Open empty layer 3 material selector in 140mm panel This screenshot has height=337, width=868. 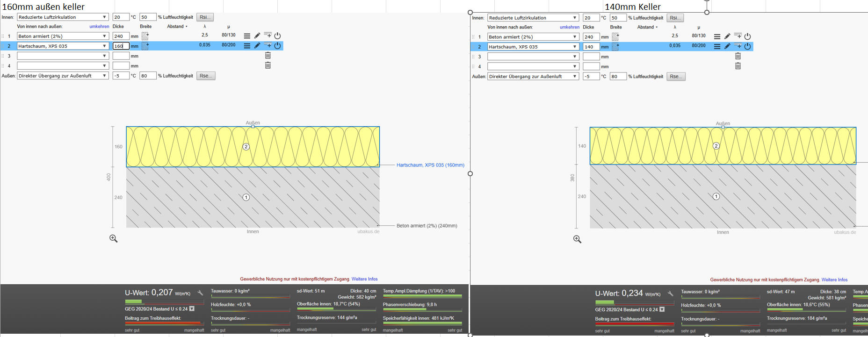pos(533,57)
